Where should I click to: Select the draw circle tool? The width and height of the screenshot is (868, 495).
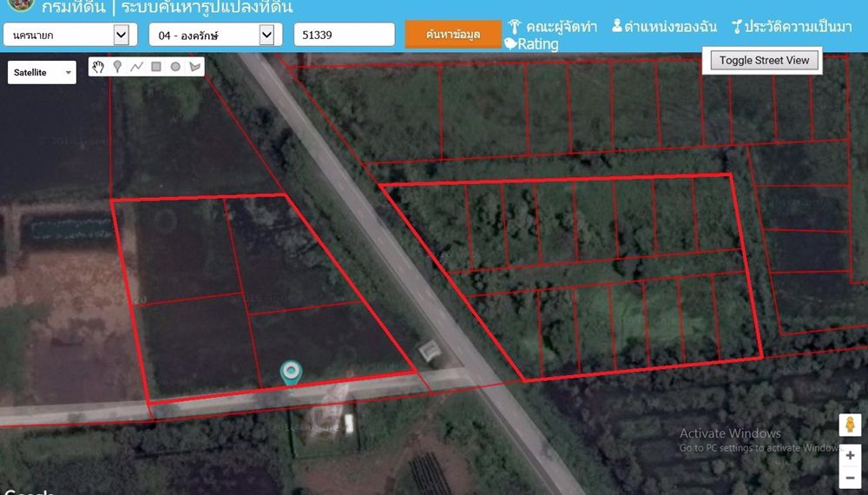click(x=175, y=67)
